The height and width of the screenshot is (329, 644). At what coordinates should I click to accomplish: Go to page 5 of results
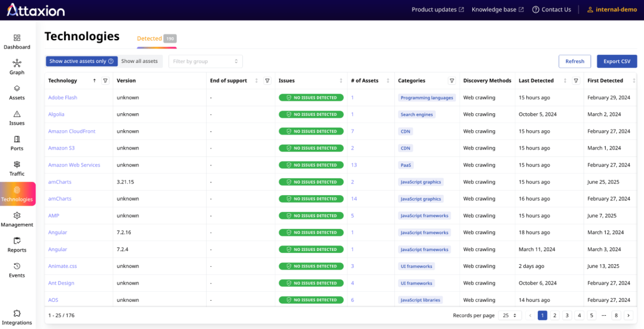pyautogui.click(x=591, y=315)
